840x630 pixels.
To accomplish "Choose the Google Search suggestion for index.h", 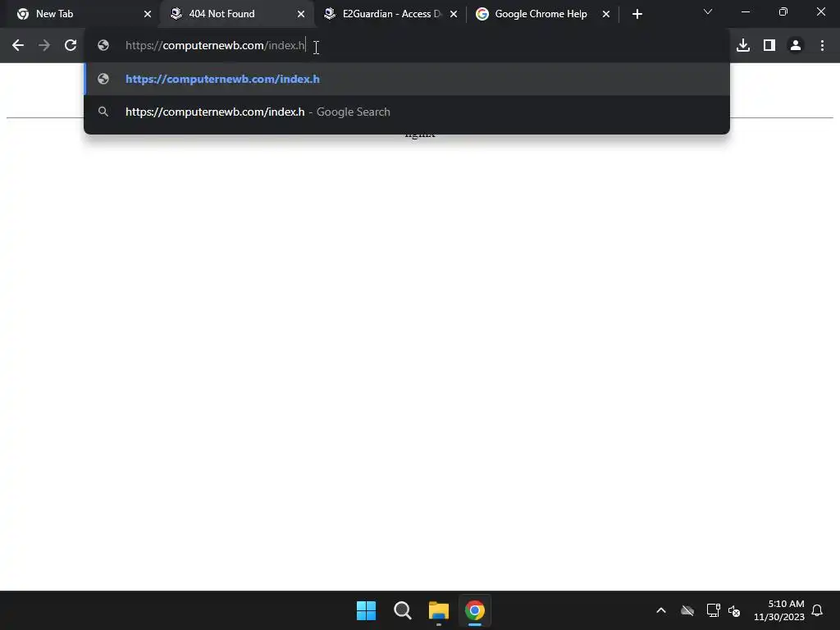I will coord(407,112).
